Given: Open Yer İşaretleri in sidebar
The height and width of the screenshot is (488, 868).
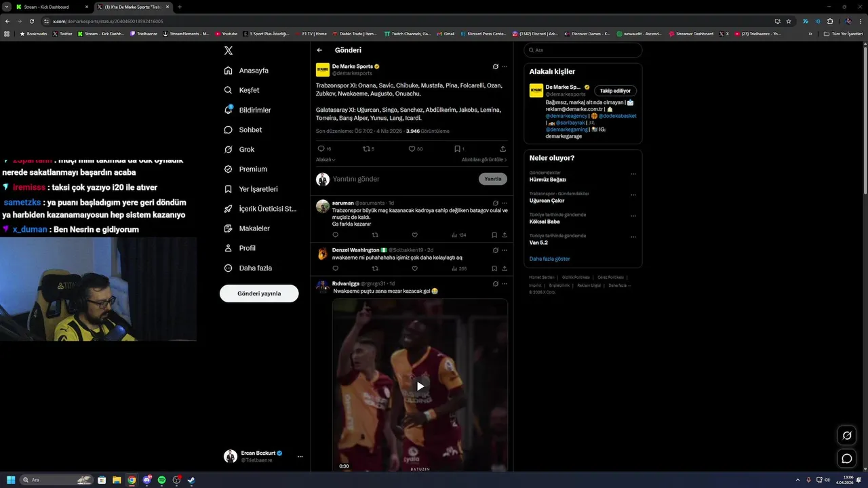Looking at the screenshot, I should tap(251, 189).
